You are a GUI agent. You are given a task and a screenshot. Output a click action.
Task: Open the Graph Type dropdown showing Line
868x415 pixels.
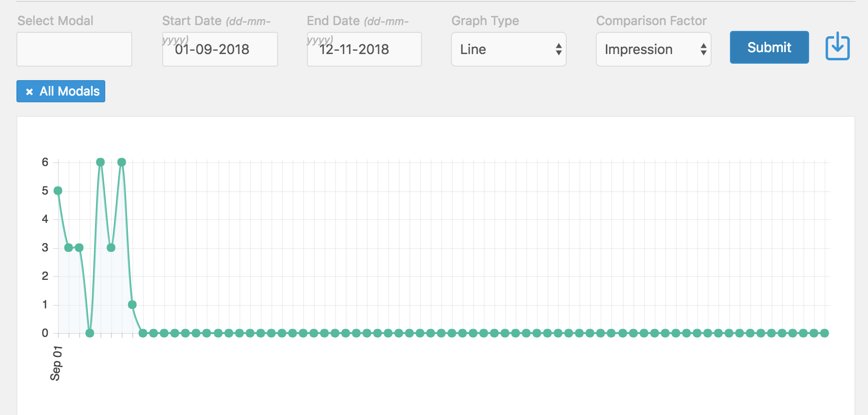pos(508,49)
